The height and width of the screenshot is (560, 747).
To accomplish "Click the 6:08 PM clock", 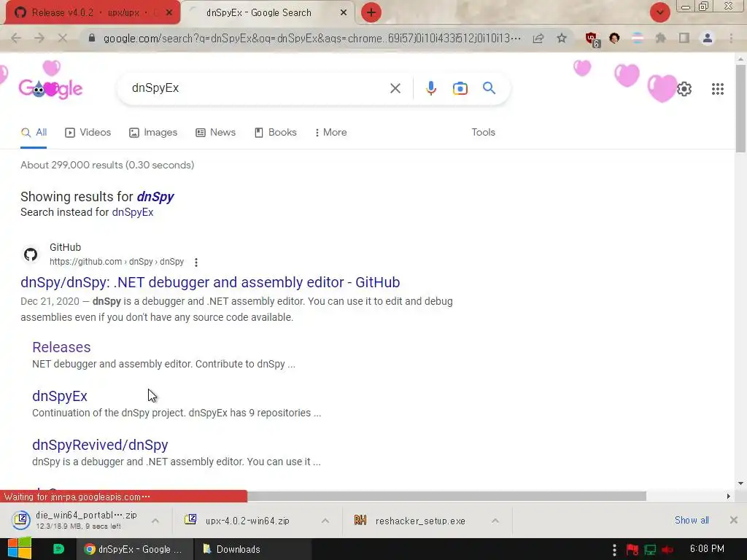I will 707,549.
